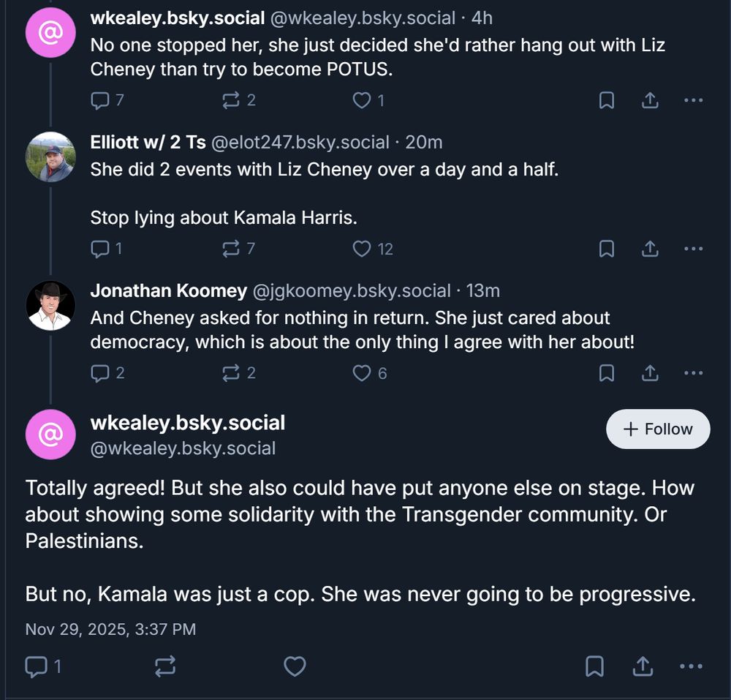The width and height of the screenshot is (731, 700).
Task: Reply to the bottom post about Kamala
Action: [35, 666]
